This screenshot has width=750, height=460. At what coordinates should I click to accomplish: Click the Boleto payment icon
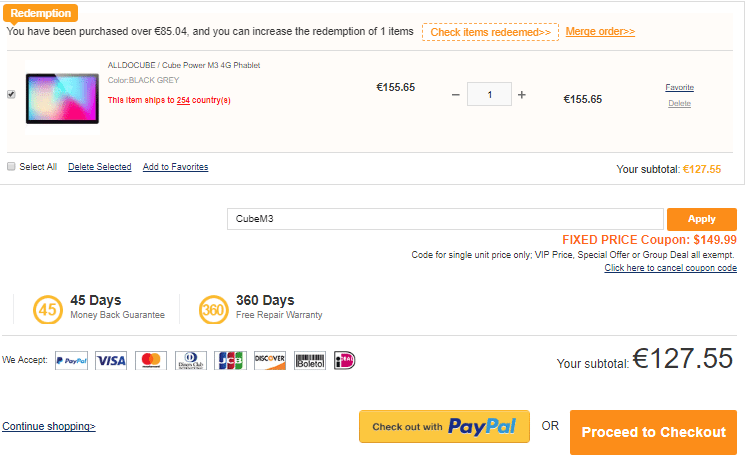click(x=310, y=360)
